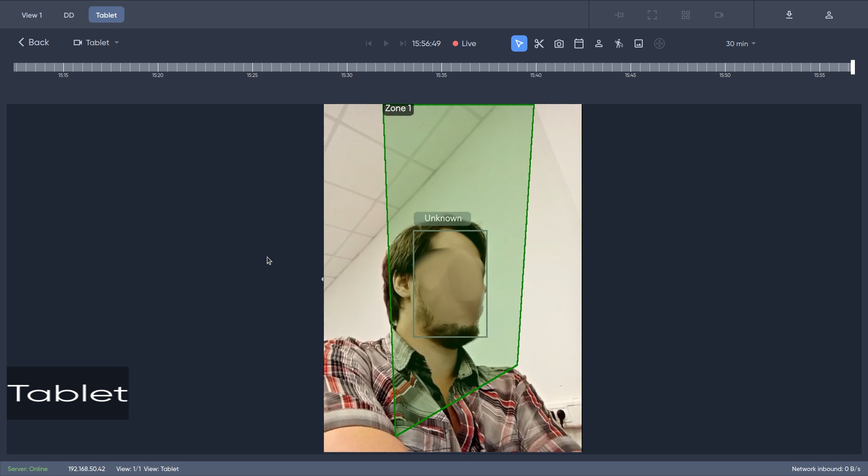This screenshot has height=476, width=868.
Task: Select the arrow pointer tool
Action: coord(519,43)
